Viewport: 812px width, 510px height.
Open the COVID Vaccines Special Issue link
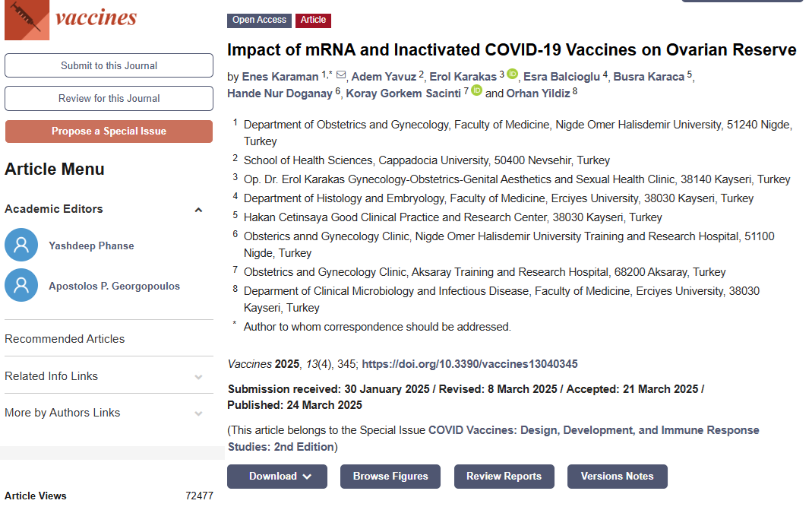(494, 439)
